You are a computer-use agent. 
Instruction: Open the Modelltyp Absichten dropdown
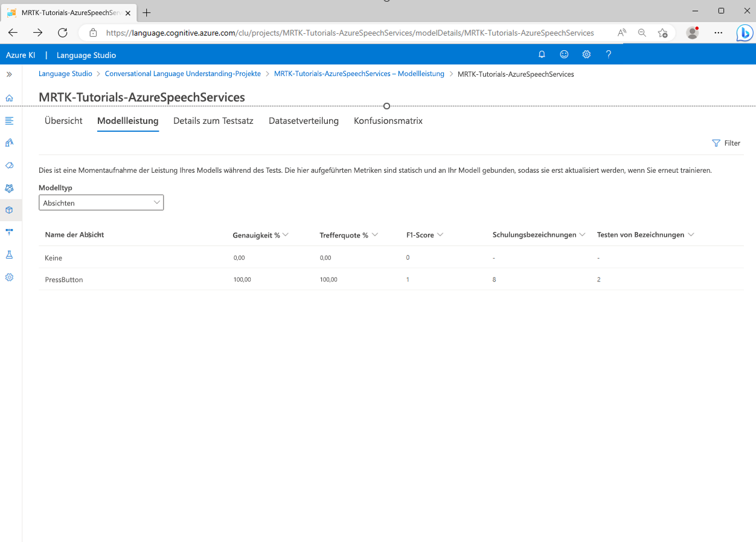(x=101, y=203)
